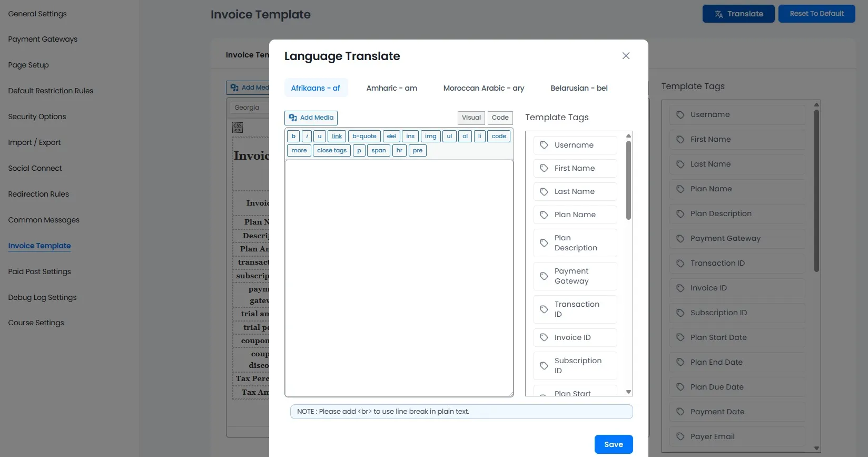868x457 pixels.
Task: Click Payment Date tag in background panel
Action: coord(737,412)
